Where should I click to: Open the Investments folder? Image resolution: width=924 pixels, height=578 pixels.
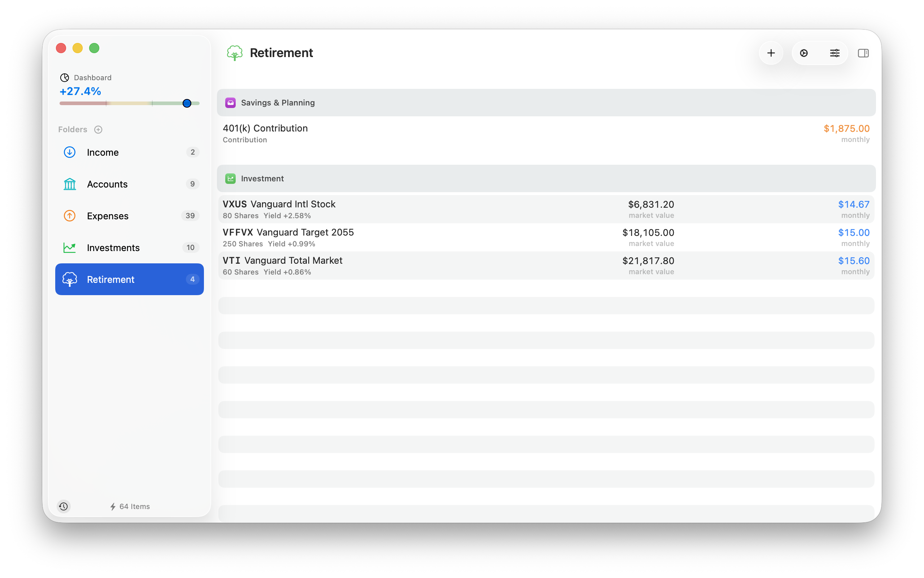[x=130, y=248]
